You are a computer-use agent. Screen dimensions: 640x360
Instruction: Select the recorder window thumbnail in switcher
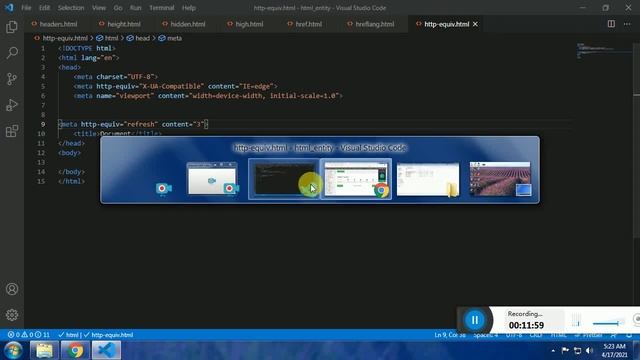[212, 179]
